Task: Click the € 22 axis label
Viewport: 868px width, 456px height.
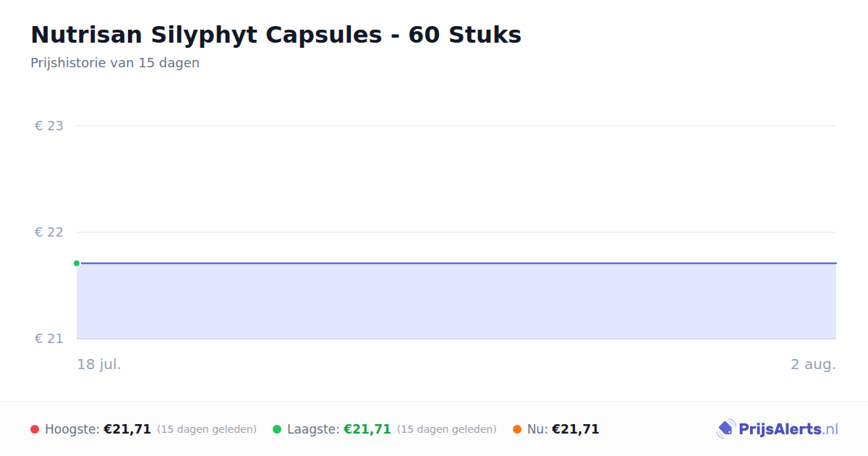Action: pos(49,232)
